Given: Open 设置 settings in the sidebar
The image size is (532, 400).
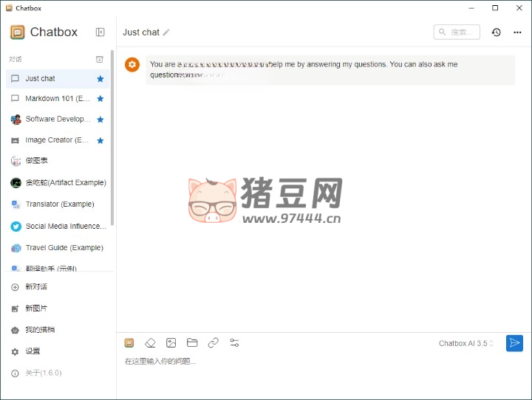Looking at the screenshot, I should click(33, 352).
